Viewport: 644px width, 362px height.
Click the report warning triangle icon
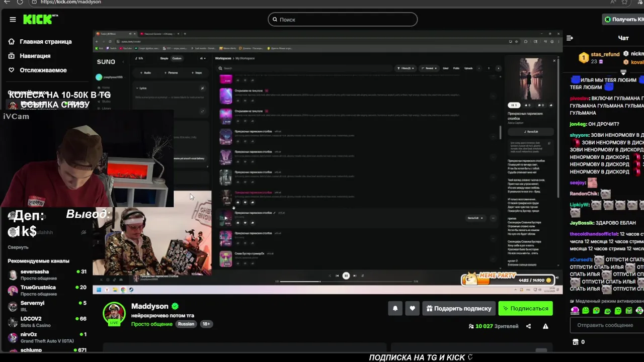[545, 326]
